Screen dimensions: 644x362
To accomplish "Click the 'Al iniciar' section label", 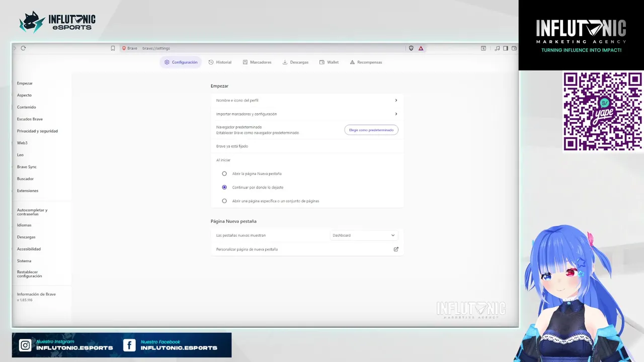I will tap(223, 160).
